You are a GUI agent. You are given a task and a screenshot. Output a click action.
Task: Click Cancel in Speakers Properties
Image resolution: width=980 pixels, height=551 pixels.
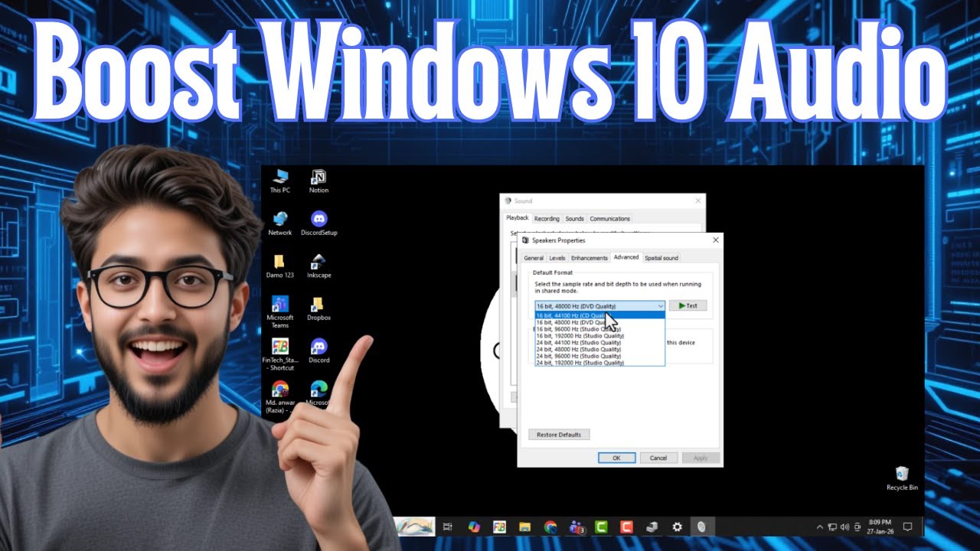pyautogui.click(x=658, y=458)
